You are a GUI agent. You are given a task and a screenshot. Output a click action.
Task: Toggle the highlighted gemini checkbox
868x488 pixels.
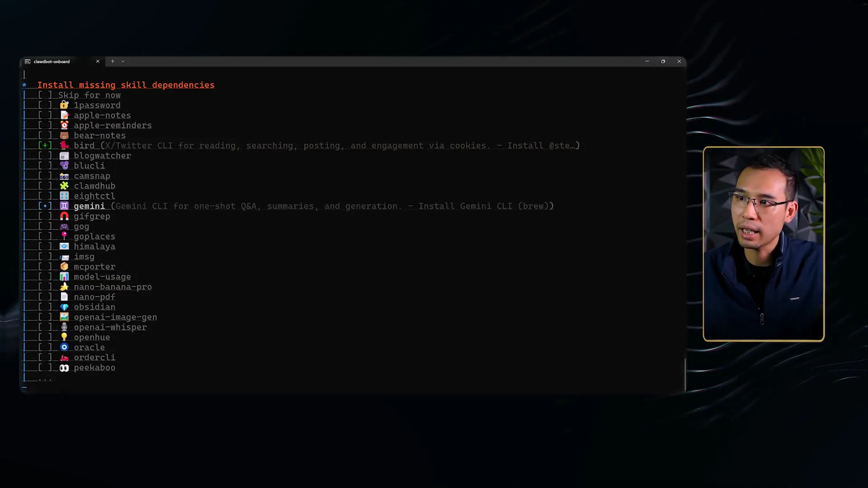pyautogui.click(x=45, y=206)
